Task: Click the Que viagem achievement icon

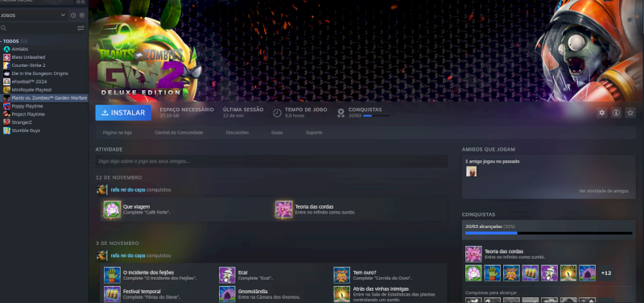Action: coord(112,210)
